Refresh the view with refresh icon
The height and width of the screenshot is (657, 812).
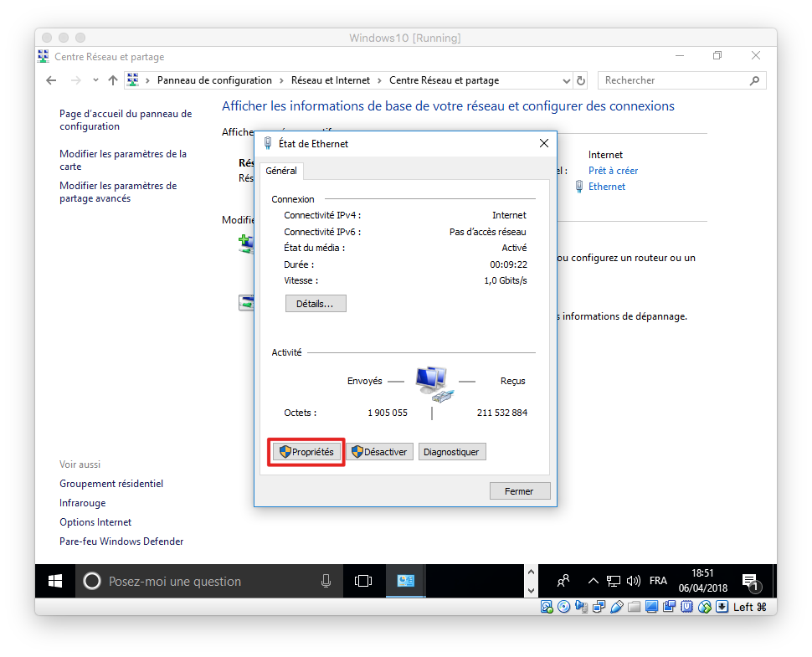pyautogui.click(x=581, y=81)
